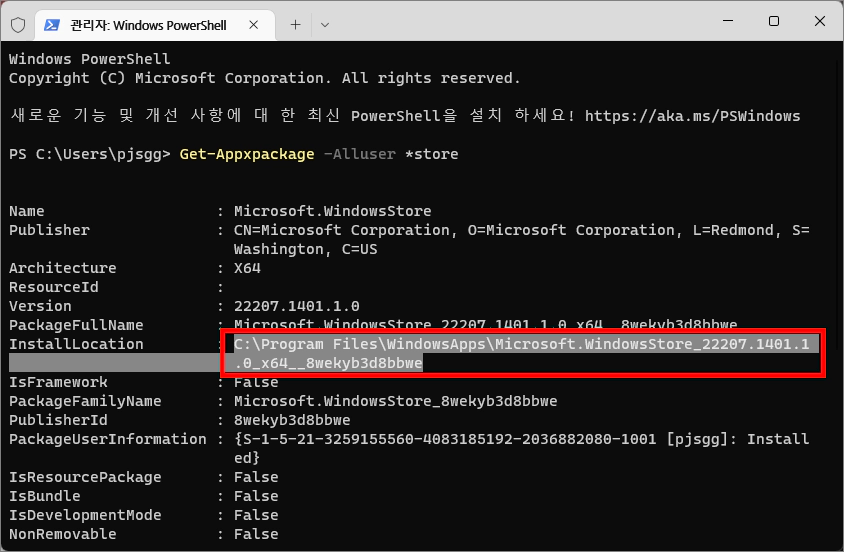Open a new tab with plus button
844x552 pixels.
point(295,25)
